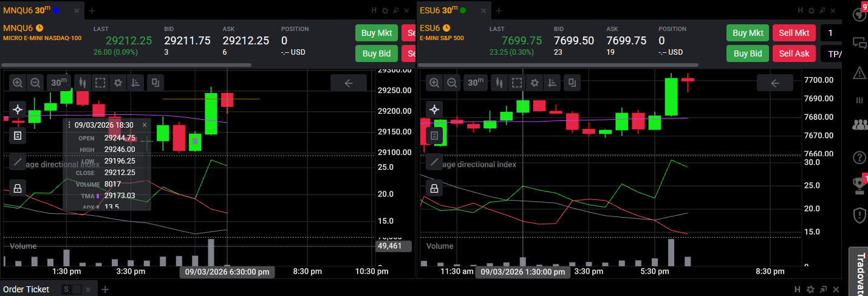868x296 pixels.
Task: Open the ESU6 chart's gear settings
Action: click(x=535, y=83)
